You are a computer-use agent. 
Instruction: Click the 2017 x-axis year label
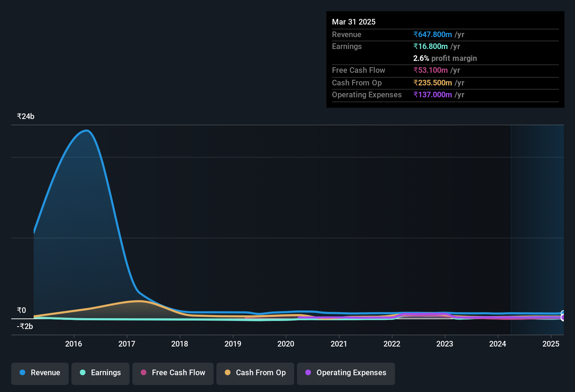(x=127, y=344)
